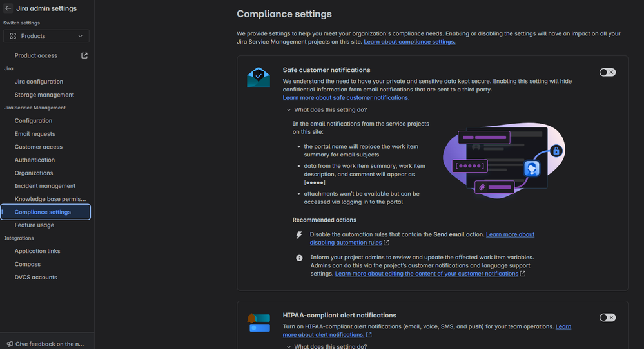
Task: Navigate to Authentication settings
Action: 35,160
